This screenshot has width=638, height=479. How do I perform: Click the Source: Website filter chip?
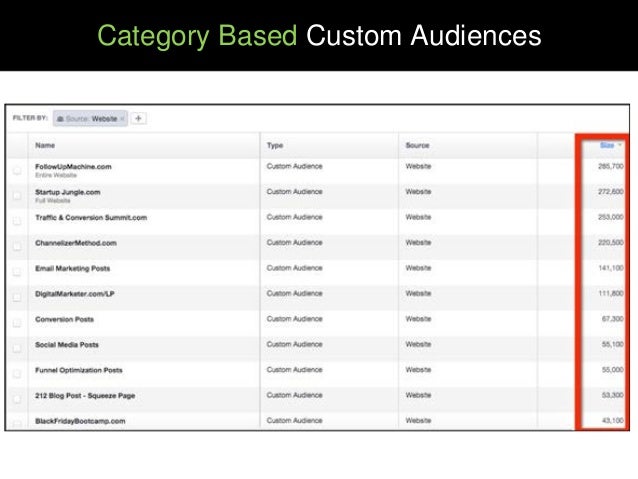(x=90, y=118)
